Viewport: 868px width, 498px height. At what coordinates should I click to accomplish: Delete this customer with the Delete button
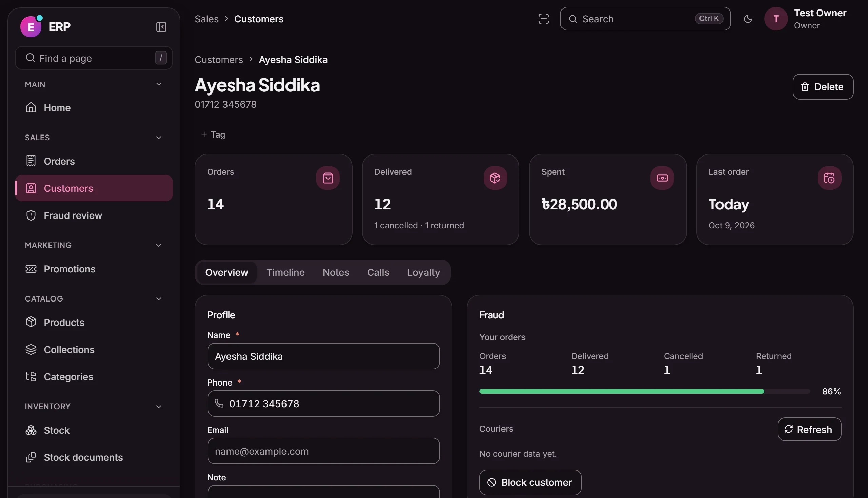[x=823, y=86]
